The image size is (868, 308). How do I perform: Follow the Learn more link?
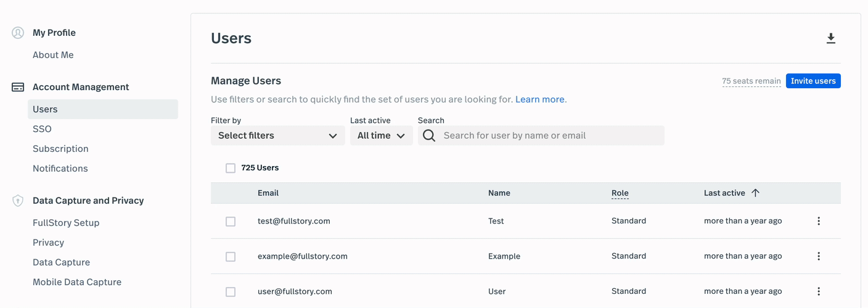539,99
